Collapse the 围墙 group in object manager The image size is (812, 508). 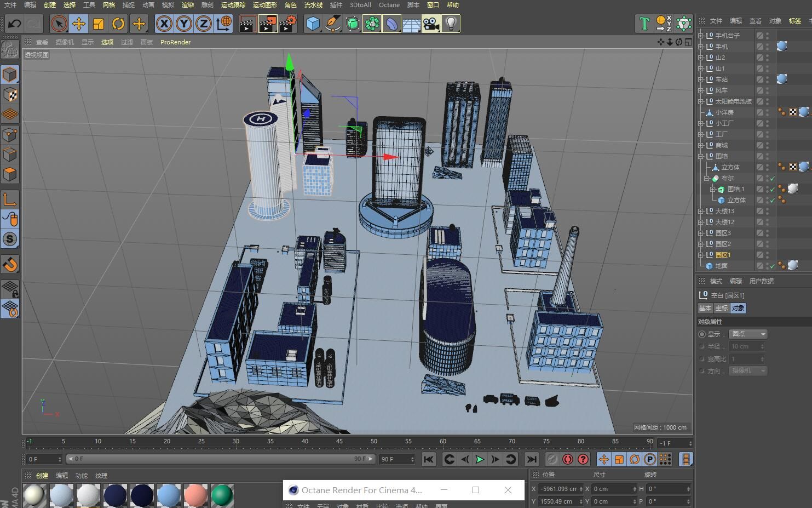point(701,156)
